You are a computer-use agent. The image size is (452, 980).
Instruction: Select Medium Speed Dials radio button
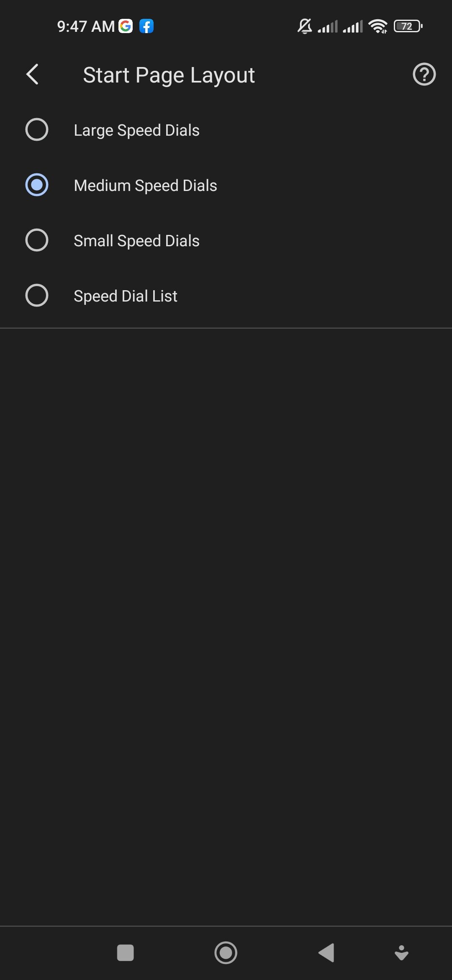(37, 185)
